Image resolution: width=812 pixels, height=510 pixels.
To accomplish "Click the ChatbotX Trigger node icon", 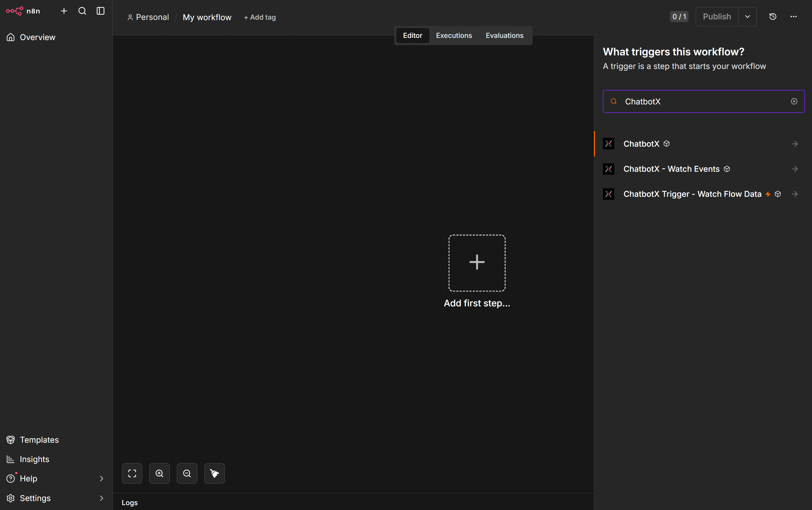I will (609, 194).
